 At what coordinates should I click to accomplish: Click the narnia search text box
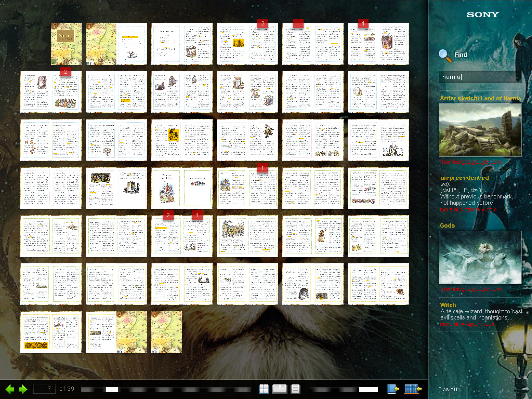tap(480, 77)
